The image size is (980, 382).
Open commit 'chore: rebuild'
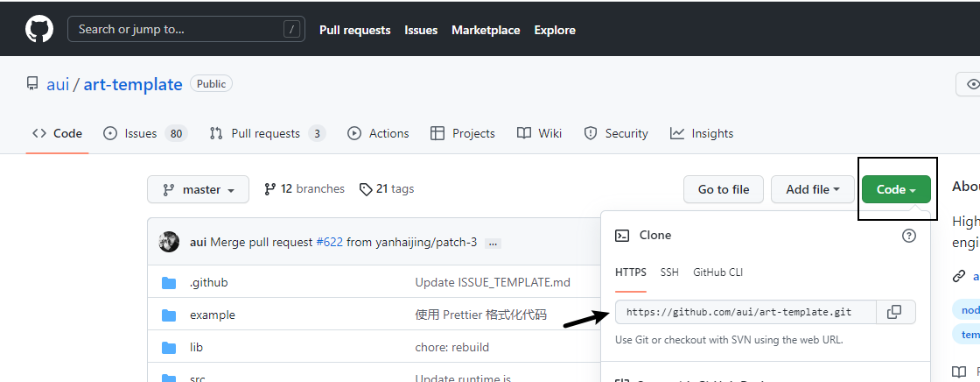tap(451, 347)
